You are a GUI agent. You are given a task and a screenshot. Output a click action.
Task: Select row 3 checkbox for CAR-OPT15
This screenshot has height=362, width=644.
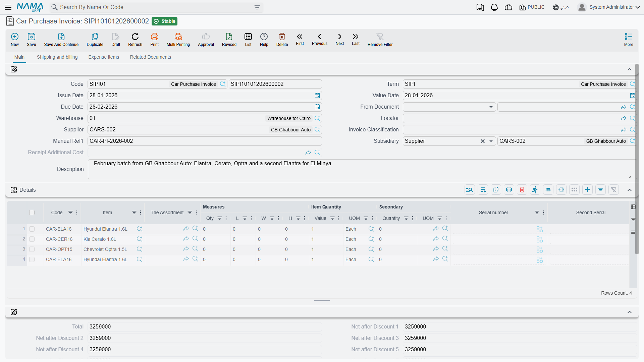32,249
